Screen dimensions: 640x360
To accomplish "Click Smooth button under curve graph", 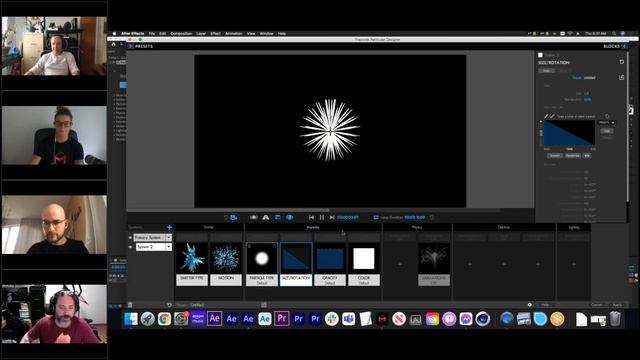I will [555, 156].
